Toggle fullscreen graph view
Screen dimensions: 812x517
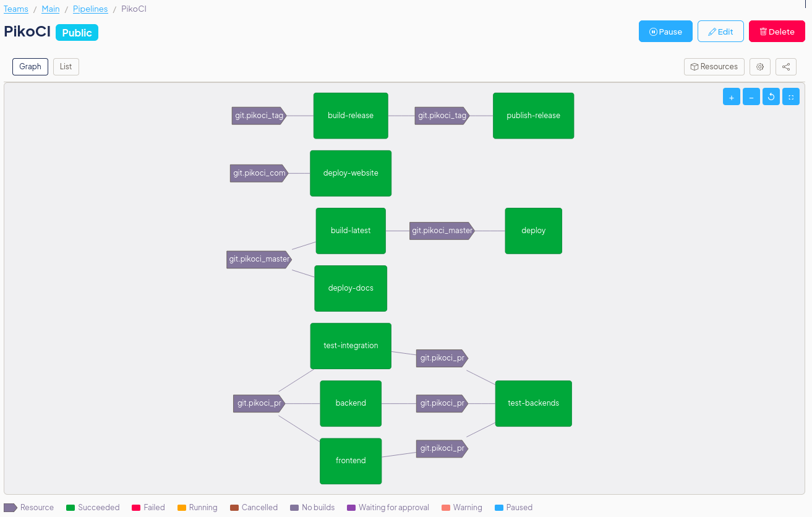[x=791, y=97]
